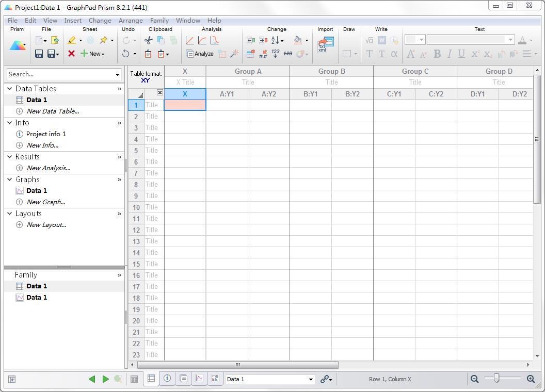The width and height of the screenshot is (545, 392).
Task: Click the graph sheet icon in status bar
Action: tap(199, 379)
